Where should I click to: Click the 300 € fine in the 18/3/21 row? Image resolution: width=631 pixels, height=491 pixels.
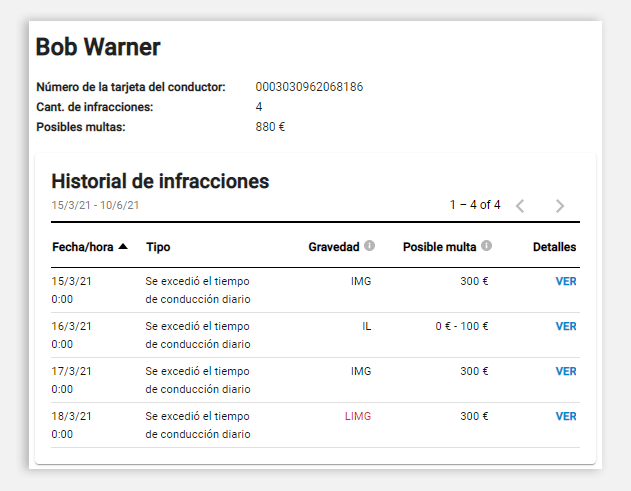[474, 417]
